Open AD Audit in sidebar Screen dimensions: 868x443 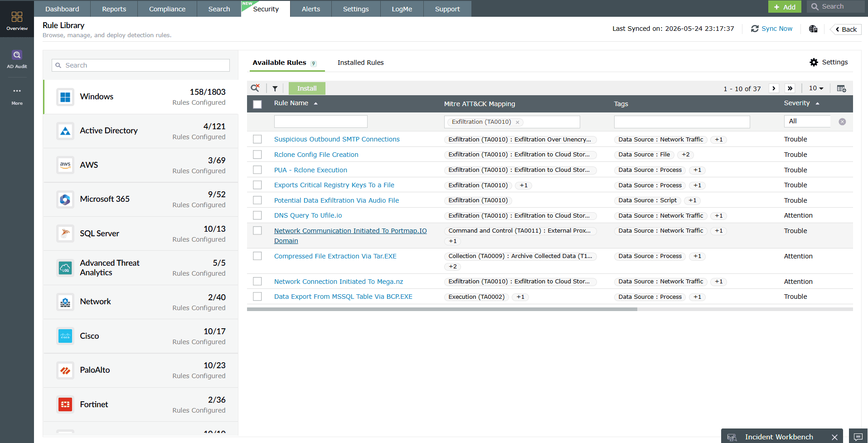(17, 59)
